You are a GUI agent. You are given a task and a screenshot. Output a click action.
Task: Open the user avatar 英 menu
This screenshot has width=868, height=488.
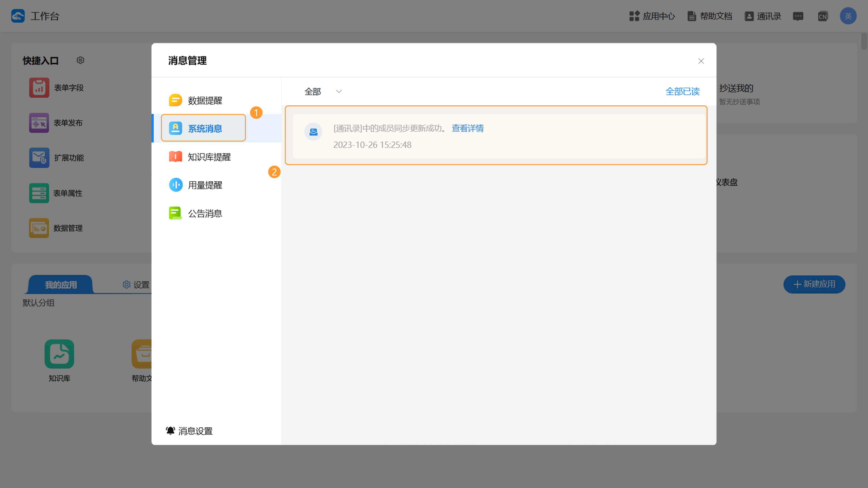pyautogui.click(x=848, y=16)
